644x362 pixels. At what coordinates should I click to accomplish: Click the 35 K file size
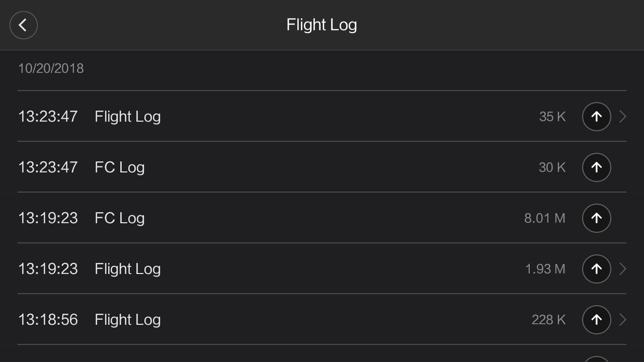(552, 117)
